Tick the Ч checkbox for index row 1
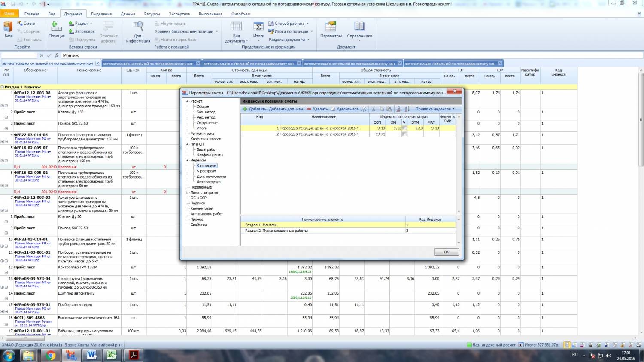Viewport: 644px width, 362px height. (x=404, y=128)
